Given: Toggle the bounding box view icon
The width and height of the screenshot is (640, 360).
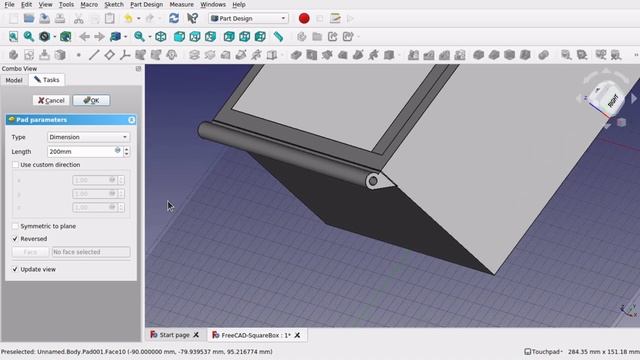Looking at the screenshot, I should pos(65,37).
